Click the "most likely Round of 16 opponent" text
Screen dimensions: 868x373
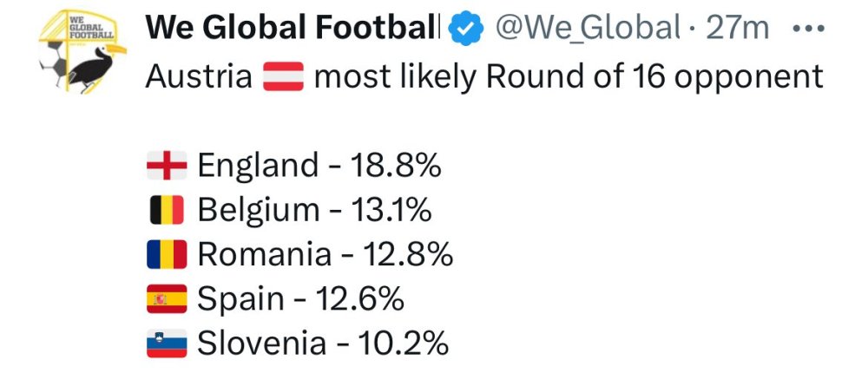(x=568, y=77)
